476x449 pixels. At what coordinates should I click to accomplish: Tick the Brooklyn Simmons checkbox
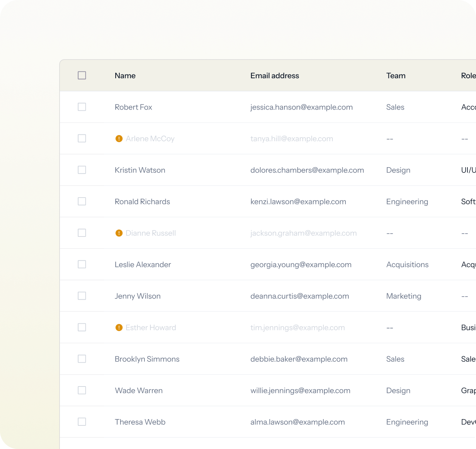[x=82, y=359]
